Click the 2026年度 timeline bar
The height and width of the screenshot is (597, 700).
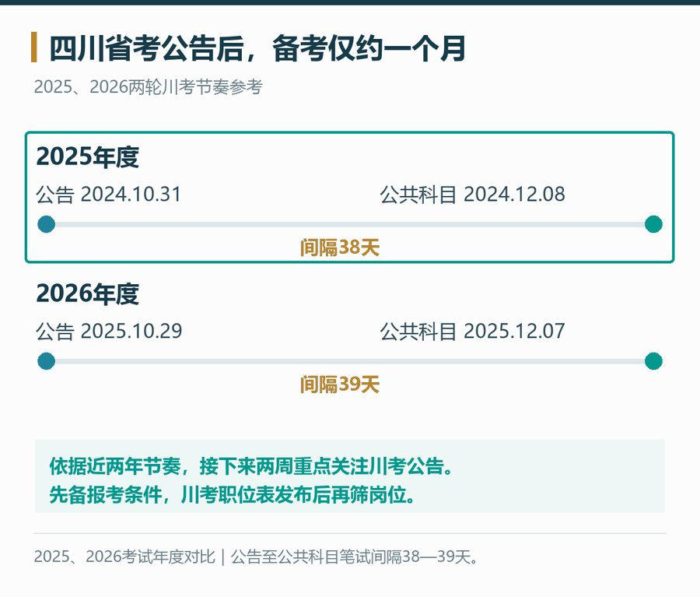(350, 361)
